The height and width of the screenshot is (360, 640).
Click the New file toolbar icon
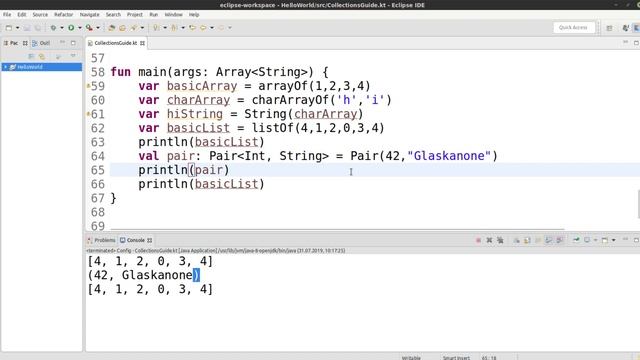tap(9, 28)
